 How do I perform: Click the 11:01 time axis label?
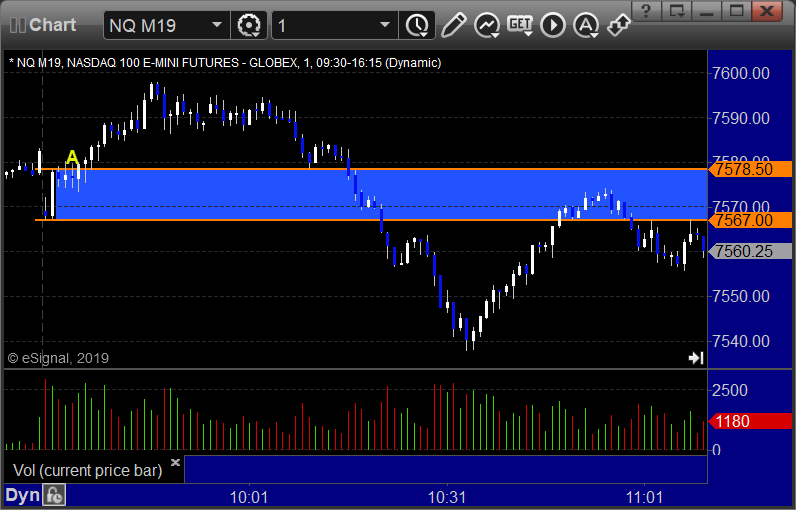click(644, 497)
